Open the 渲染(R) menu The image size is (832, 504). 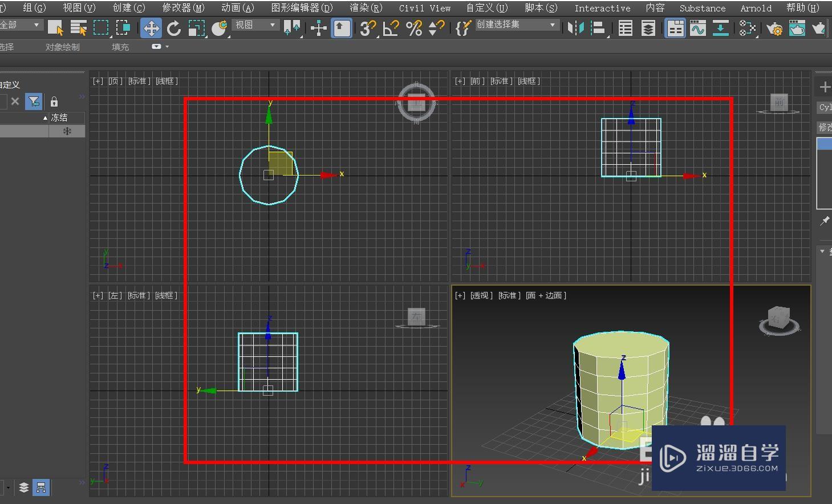[x=366, y=8]
